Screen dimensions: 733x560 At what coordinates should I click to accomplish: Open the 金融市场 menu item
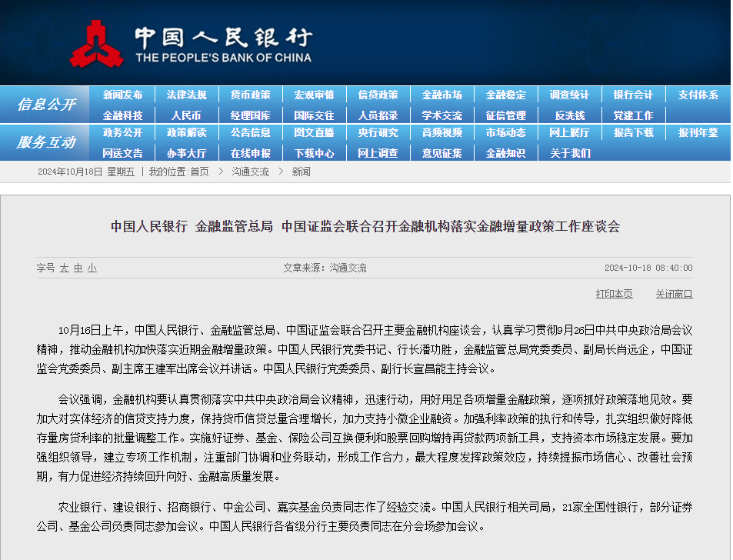pos(441,95)
